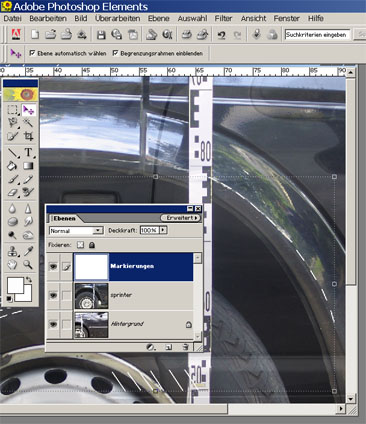366x424 pixels.
Task: Select the Line shape tool
Action: (x=13, y=153)
